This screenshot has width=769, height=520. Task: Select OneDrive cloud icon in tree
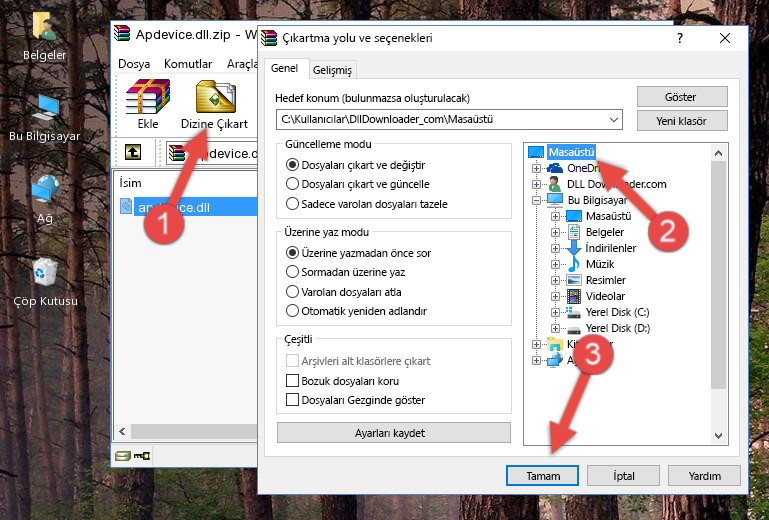(x=555, y=168)
